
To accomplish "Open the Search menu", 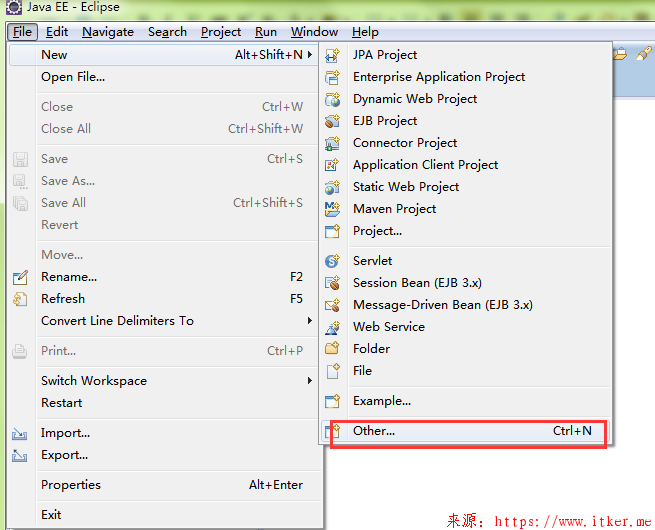I will pos(167,32).
